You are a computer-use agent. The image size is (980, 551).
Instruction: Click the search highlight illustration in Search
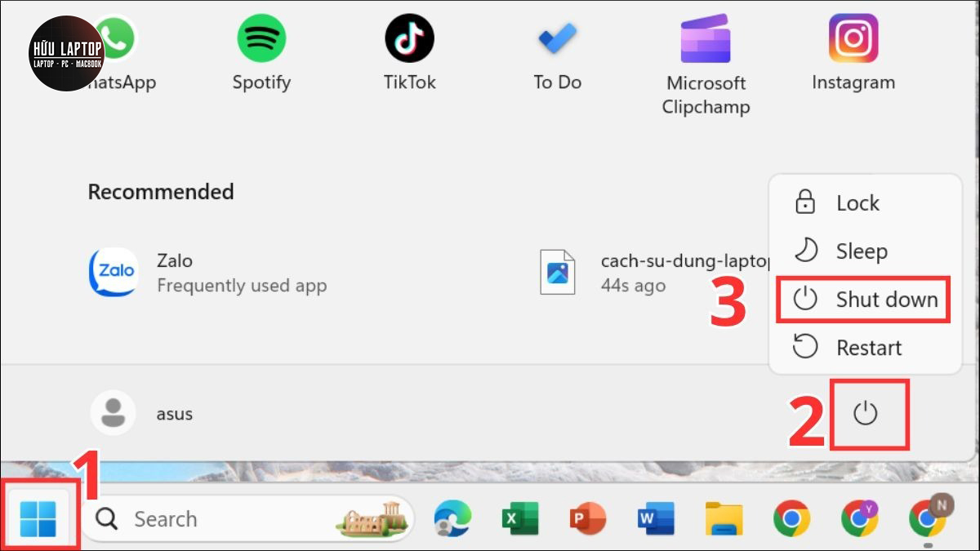[370, 518]
